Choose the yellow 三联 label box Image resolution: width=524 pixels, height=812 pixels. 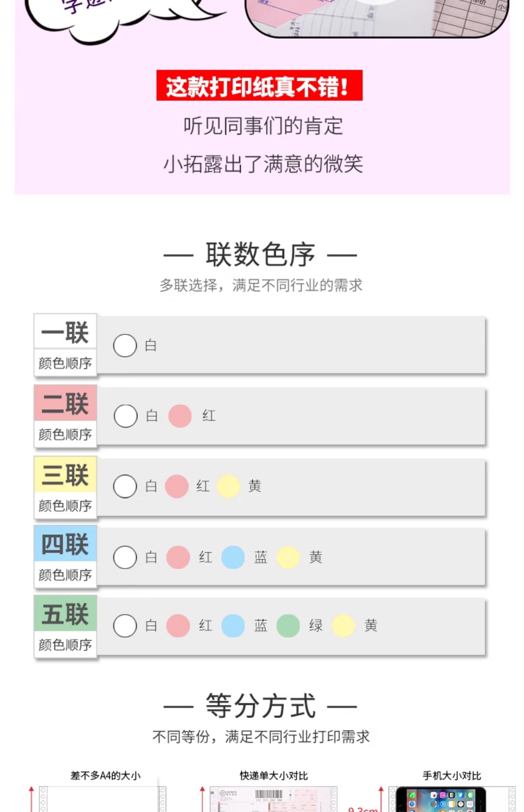coord(65,475)
